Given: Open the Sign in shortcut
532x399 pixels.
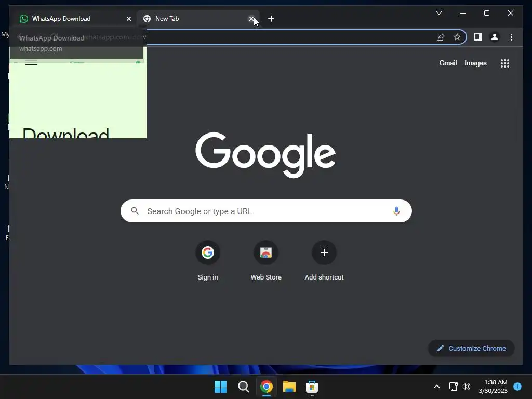Looking at the screenshot, I should tap(208, 261).
